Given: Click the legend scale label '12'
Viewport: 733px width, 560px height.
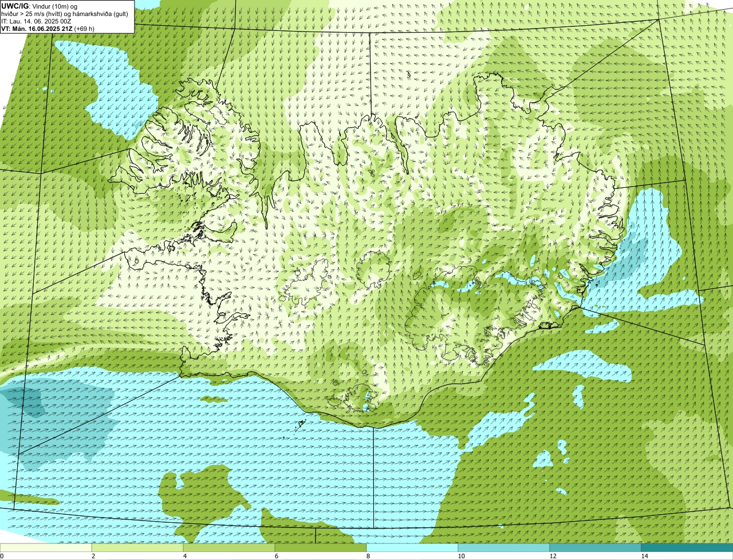Looking at the screenshot, I should [x=553, y=556].
